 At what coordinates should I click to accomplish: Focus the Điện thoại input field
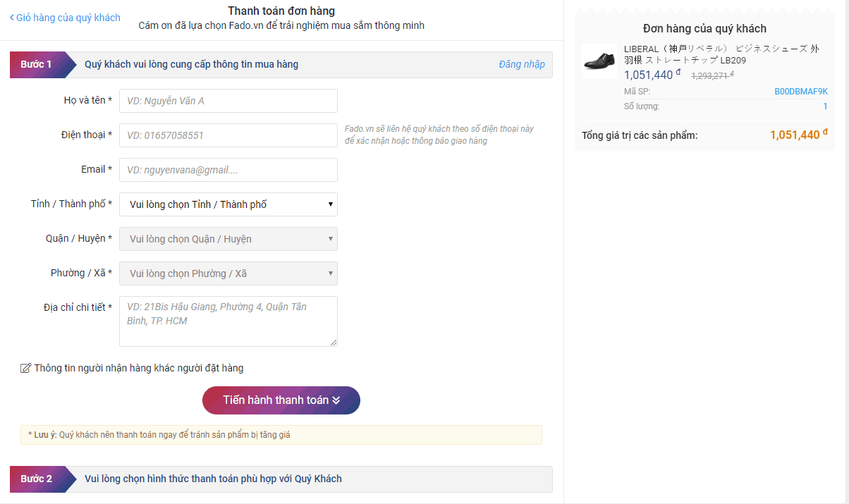(228, 135)
